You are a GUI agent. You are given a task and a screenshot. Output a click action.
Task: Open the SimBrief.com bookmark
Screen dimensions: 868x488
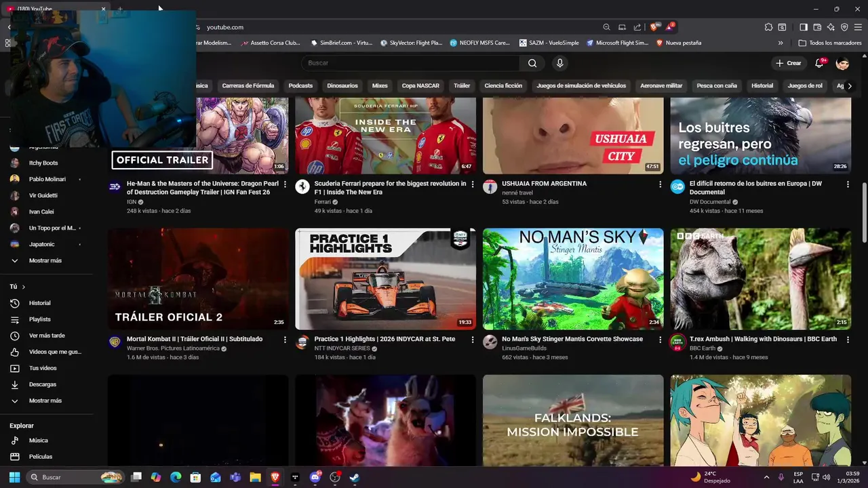point(342,43)
